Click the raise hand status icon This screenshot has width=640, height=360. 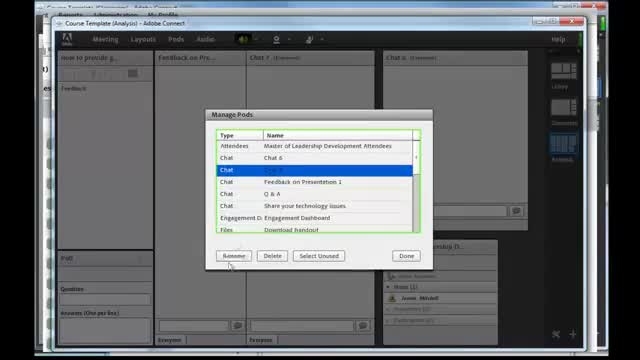pyautogui.click(x=309, y=40)
